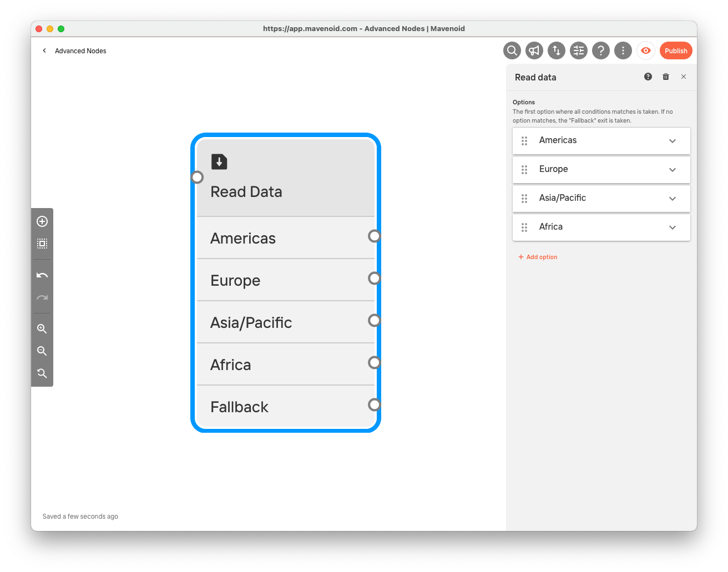Publish the flow
This screenshot has width=728, height=572.
click(676, 50)
